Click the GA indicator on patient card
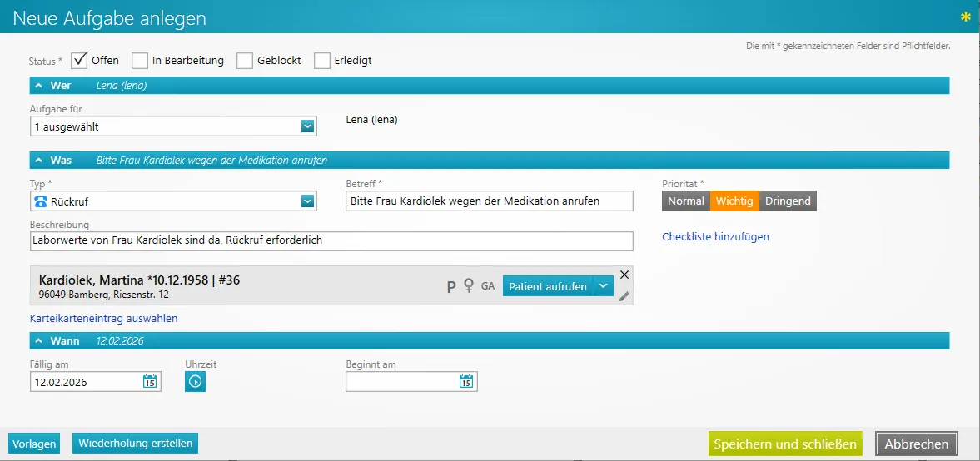The image size is (980, 461). [x=488, y=286]
